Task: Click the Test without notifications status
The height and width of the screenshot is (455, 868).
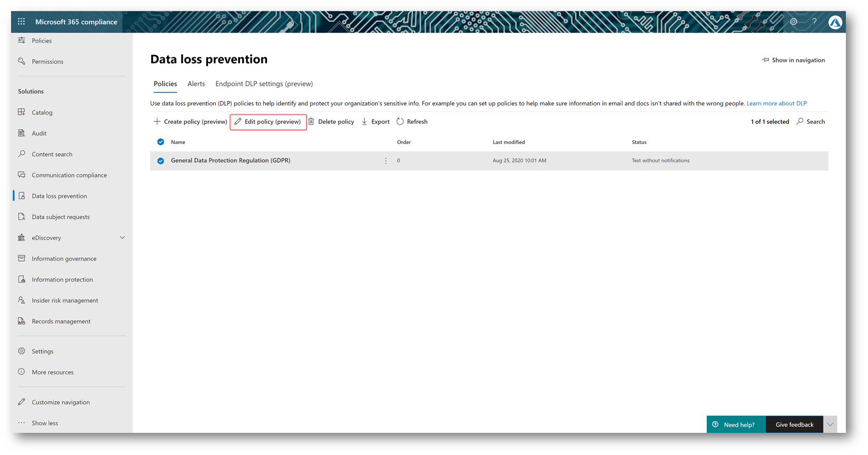Action: coord(660,161)
